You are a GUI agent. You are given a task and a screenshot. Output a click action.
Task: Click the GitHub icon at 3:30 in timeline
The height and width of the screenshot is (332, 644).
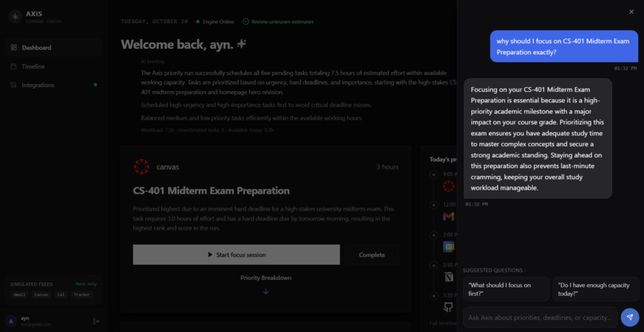[448, 307]
